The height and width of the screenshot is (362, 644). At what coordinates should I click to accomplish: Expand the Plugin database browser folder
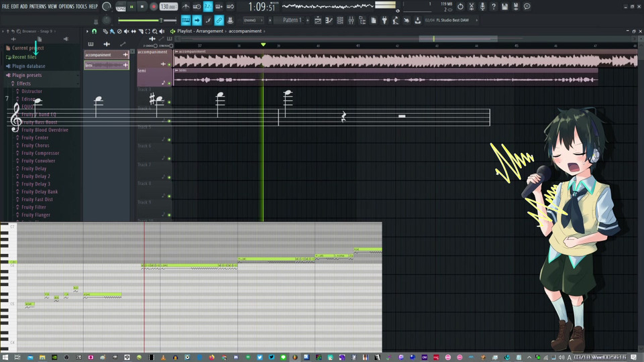[25, 66]
